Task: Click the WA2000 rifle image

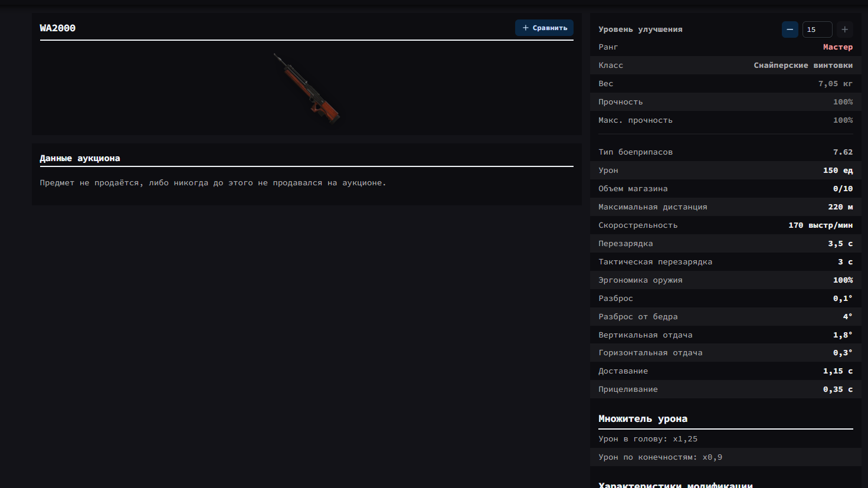Action: click(307, 88)
